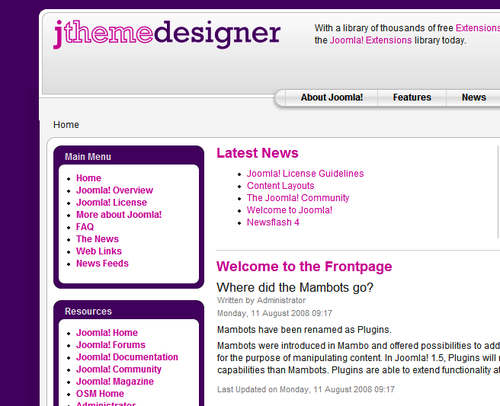The height and width of the screenshot is (406, 500).
Task: Open The Joomla! Community news link
Action: [298, 198]
